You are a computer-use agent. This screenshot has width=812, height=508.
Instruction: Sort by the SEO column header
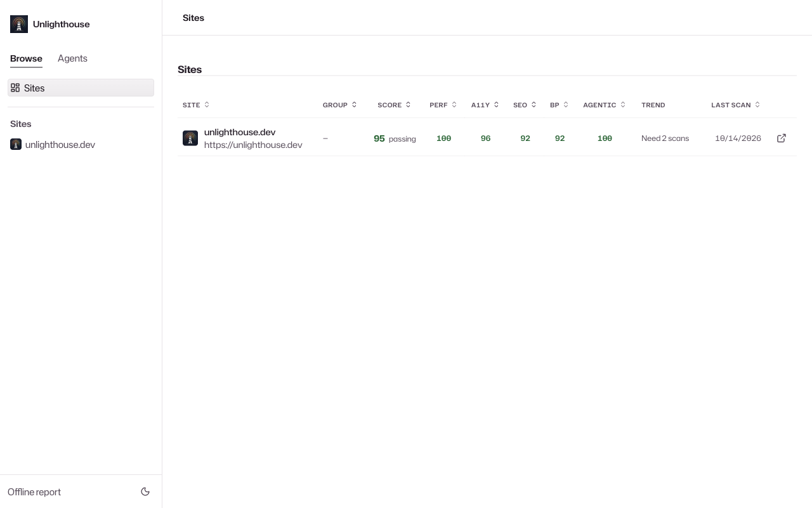coord(525,105)
